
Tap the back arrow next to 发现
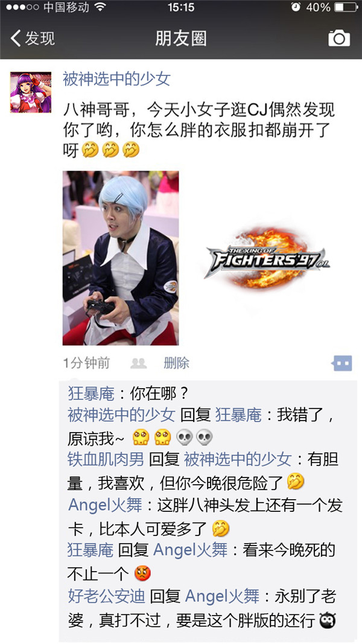[x=16, y=38]
